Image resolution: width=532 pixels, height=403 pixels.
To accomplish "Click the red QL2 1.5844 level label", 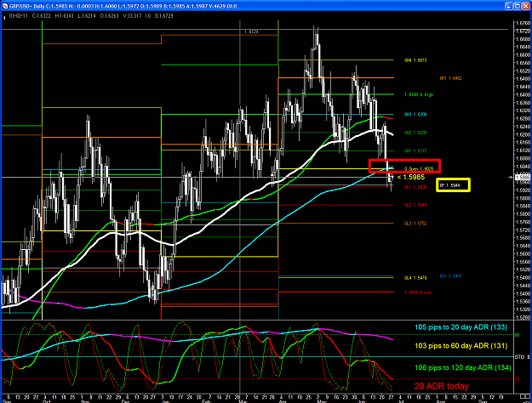I will click(x=415, y=205).
